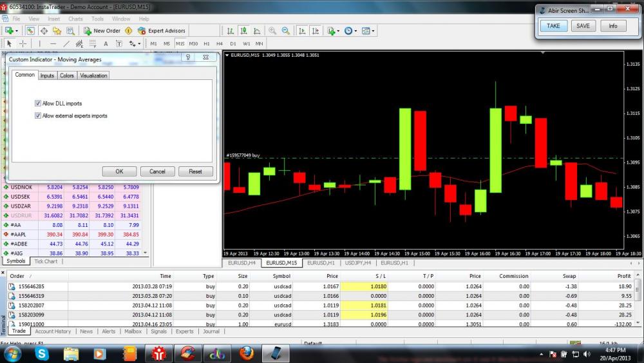Open the Strategy Tester magnifier icon
The image size is (644, 363).
pyautogui.click(x=70, y=31)
